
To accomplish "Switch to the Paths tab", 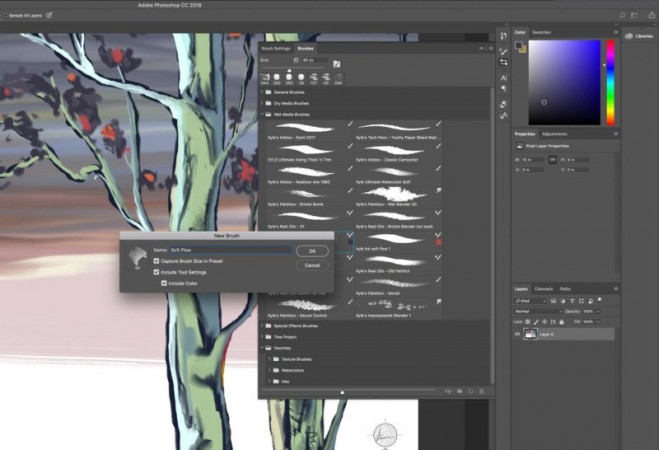I will 565,289.
